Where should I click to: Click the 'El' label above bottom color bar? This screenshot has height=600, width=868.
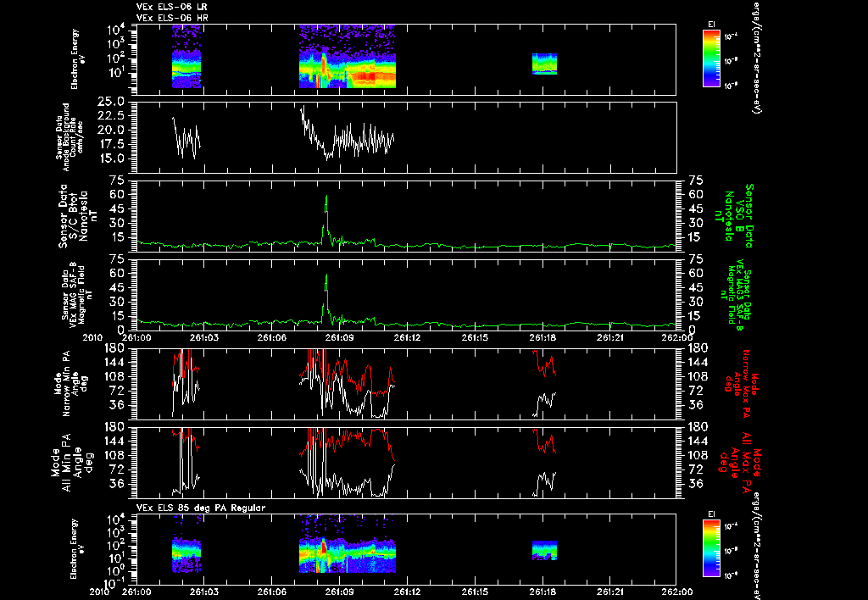pos(711,514)
